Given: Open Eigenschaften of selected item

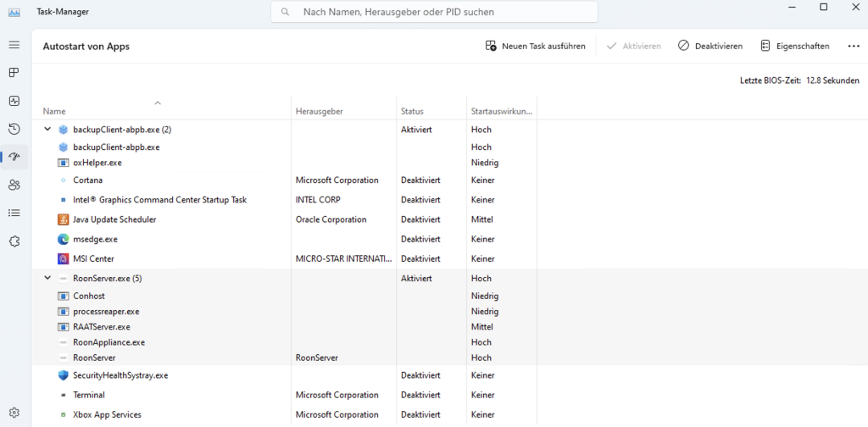Looking at the screenshot, I should (x=795, y=46).
